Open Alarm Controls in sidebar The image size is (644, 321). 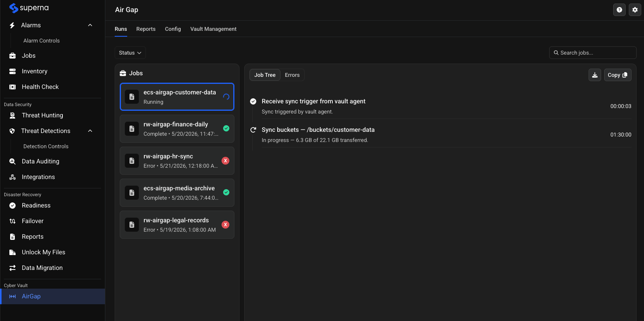coord(41,41)
